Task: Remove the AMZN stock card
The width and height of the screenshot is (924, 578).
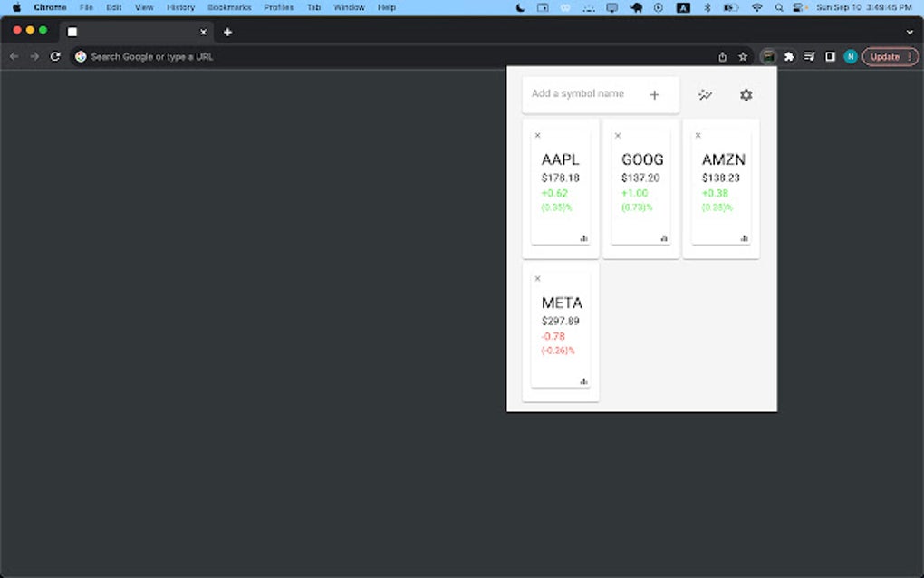Action: coord(698,136)
